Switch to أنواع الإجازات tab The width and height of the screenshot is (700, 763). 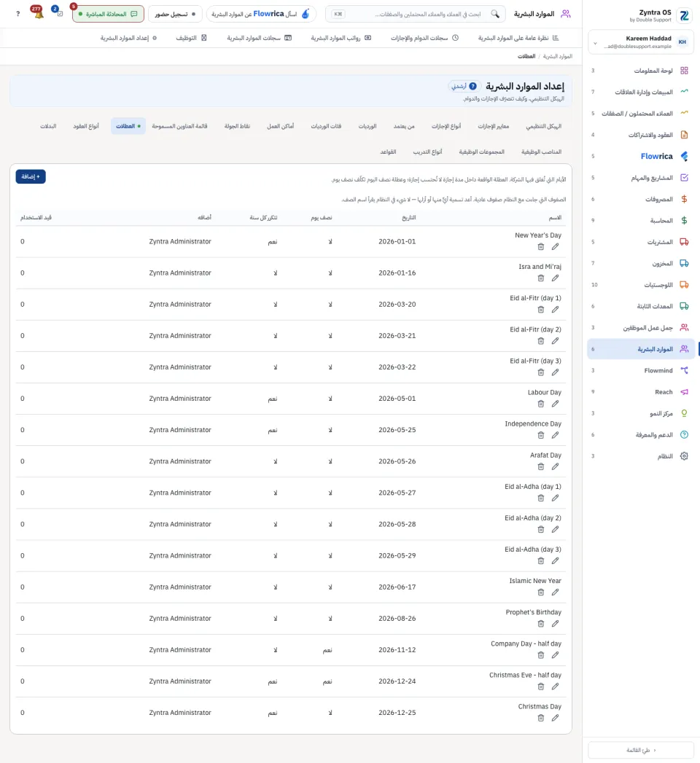pyautogui.click(x=446, y=127)
